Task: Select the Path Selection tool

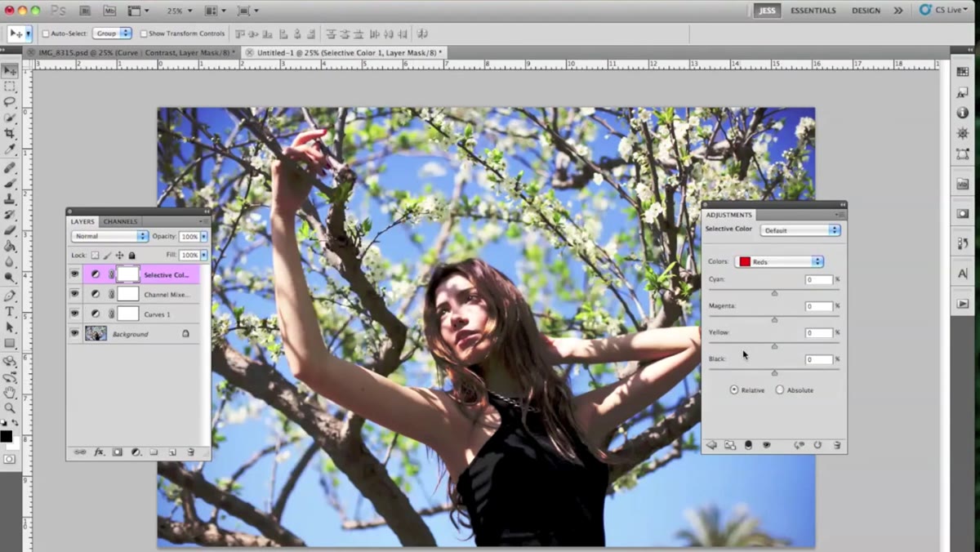Action: (10, 327)
